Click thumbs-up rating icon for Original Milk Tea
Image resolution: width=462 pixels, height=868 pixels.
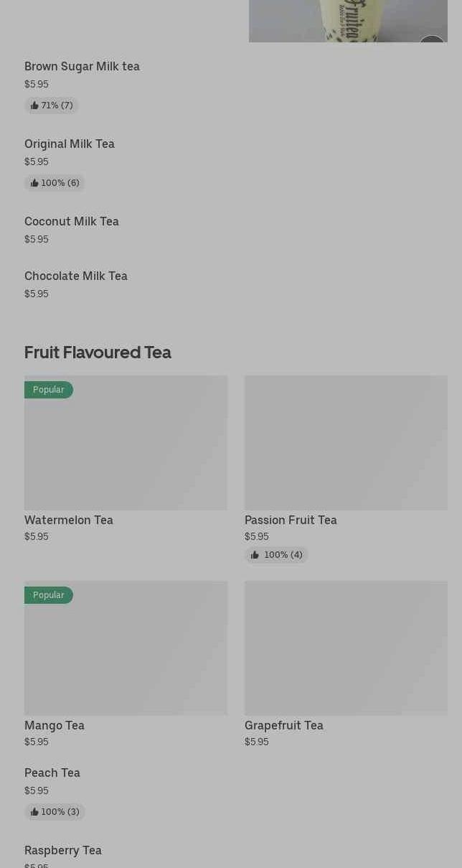tap(34, 183)
